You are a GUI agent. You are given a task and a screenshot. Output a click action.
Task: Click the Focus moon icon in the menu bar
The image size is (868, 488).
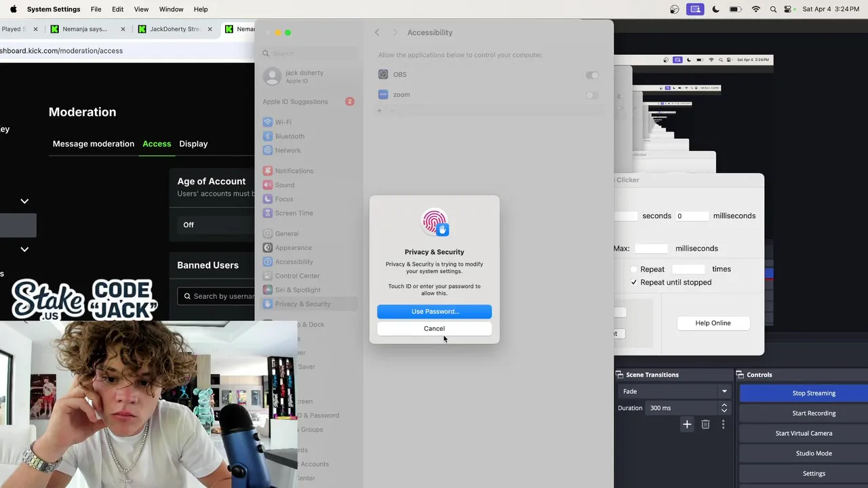point(715,9)
